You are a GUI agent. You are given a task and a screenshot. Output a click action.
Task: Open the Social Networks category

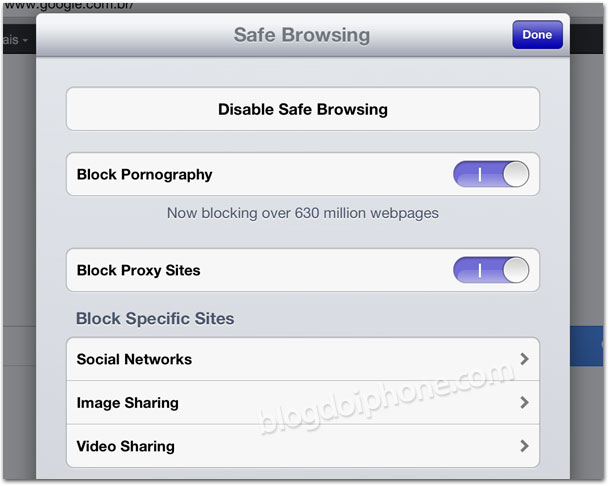pos(303,359)
